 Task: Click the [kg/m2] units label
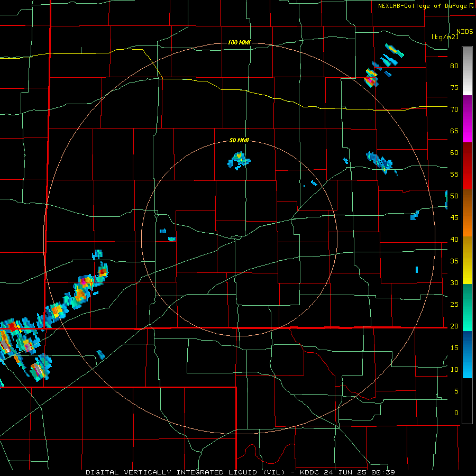coord(445,37)
